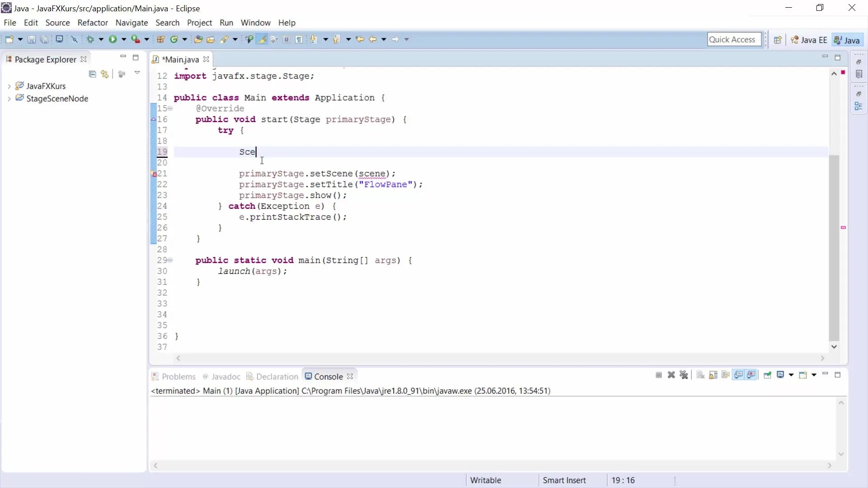
Task: Open the File menu
Action: [10, 23]
